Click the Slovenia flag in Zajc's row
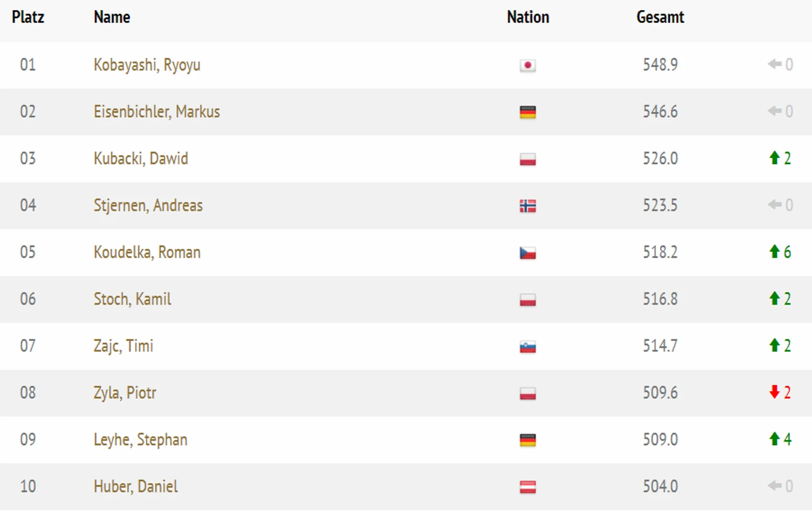 coord(527,347)
